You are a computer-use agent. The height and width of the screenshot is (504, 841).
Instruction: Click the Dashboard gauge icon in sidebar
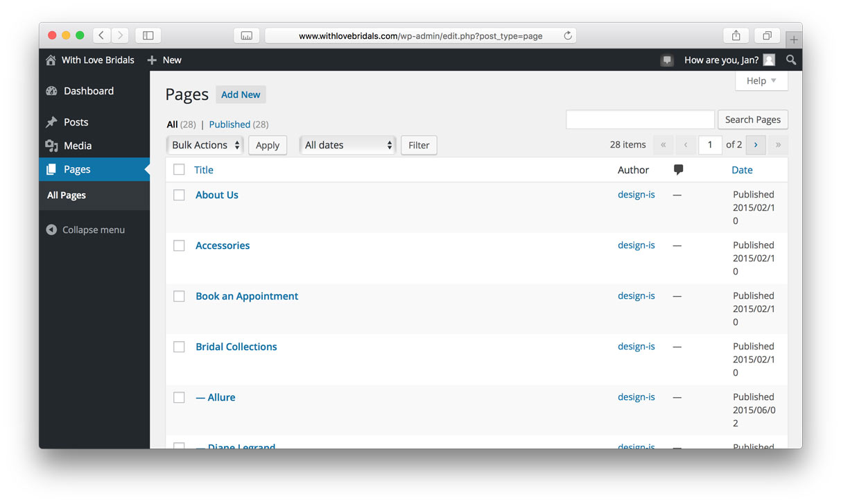click(51, 91)
